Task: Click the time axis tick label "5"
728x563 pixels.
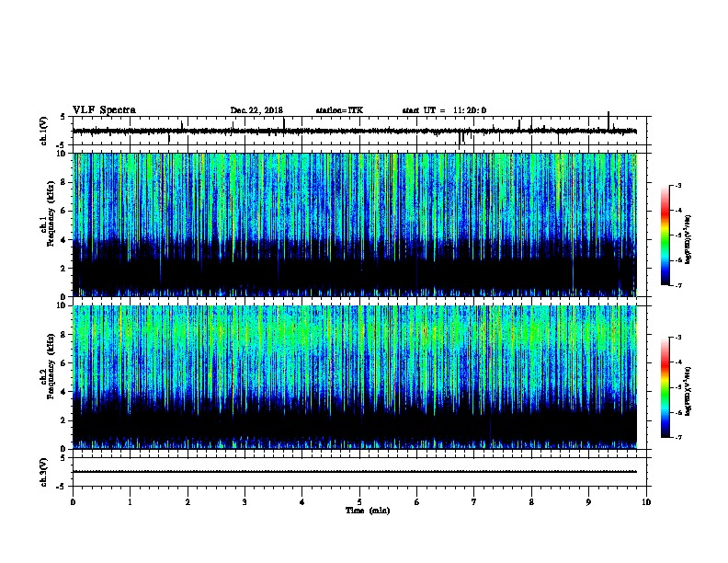Action: (359, 502)
